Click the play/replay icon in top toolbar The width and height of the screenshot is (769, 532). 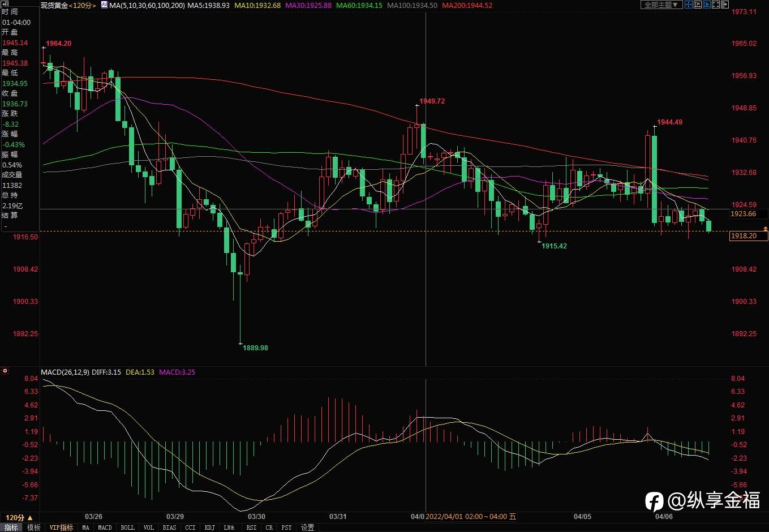click(707, 5)
